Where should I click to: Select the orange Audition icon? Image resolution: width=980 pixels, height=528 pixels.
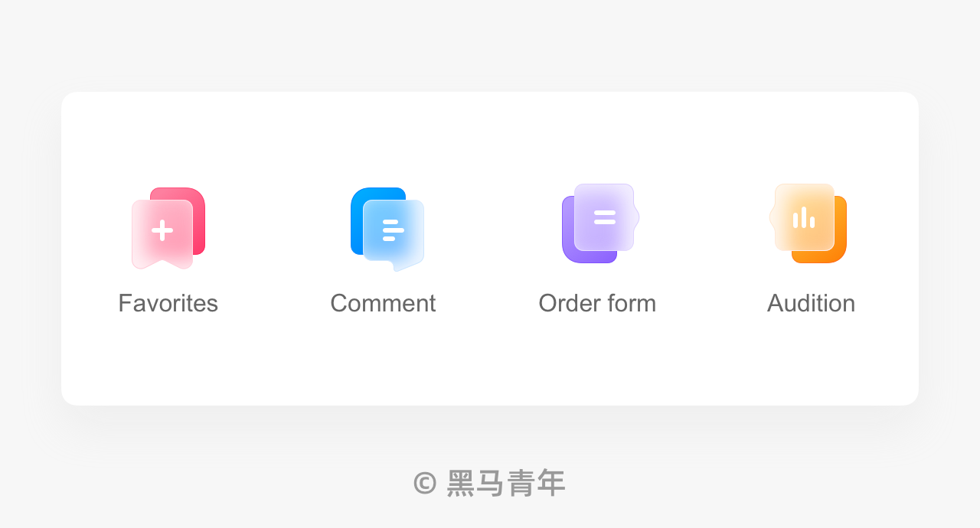coord(808,223)
